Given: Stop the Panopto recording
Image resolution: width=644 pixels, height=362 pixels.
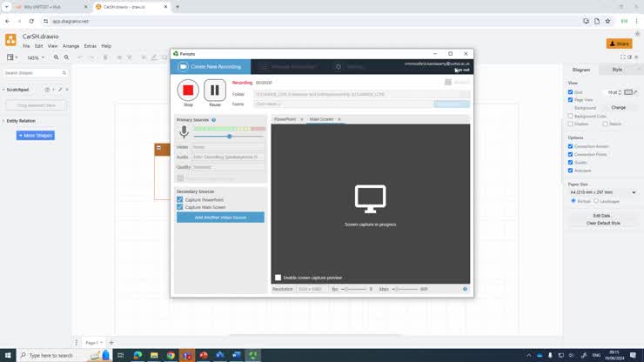Looking at the screenshot, I should click(188, 90).
